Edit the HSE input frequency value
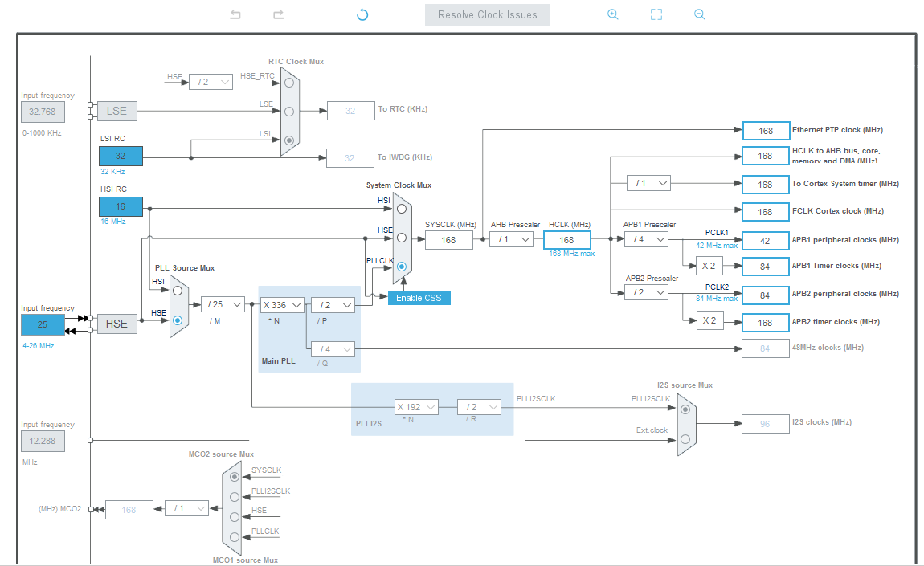Image resolution: width=924 pixels, height=566 pixels. pos(42,324)
